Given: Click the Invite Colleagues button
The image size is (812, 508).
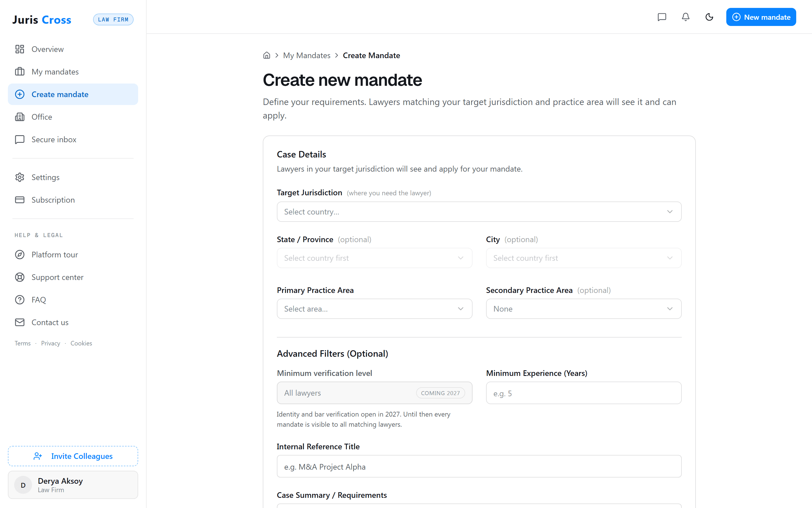Looking at the screenshot, I should (x=73, y=456).
